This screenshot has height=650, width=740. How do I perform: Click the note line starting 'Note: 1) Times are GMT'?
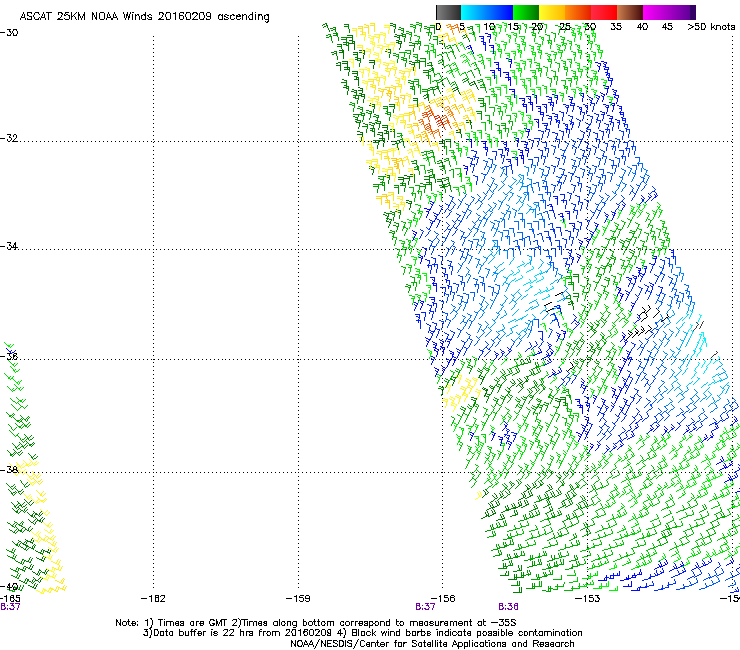[x=316, y=623]
